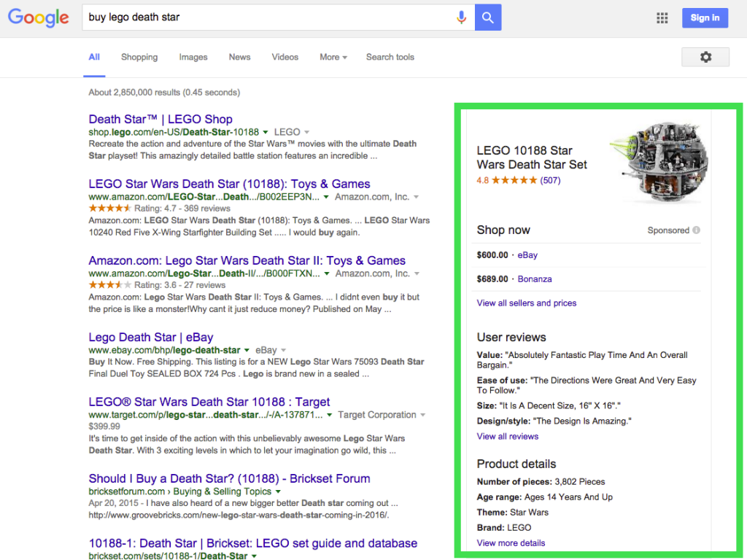
Task: Open Search tools options
Action: pos(390,57)
